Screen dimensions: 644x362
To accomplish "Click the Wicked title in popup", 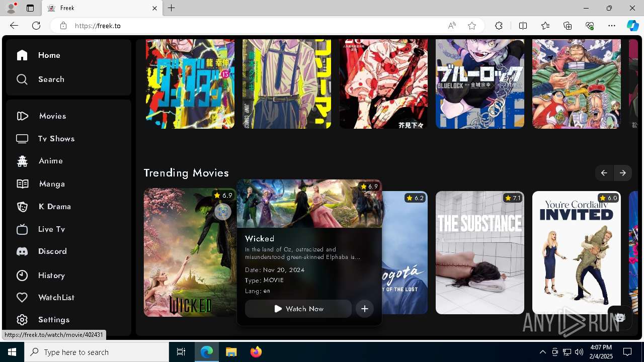I will tap(260, 239).
